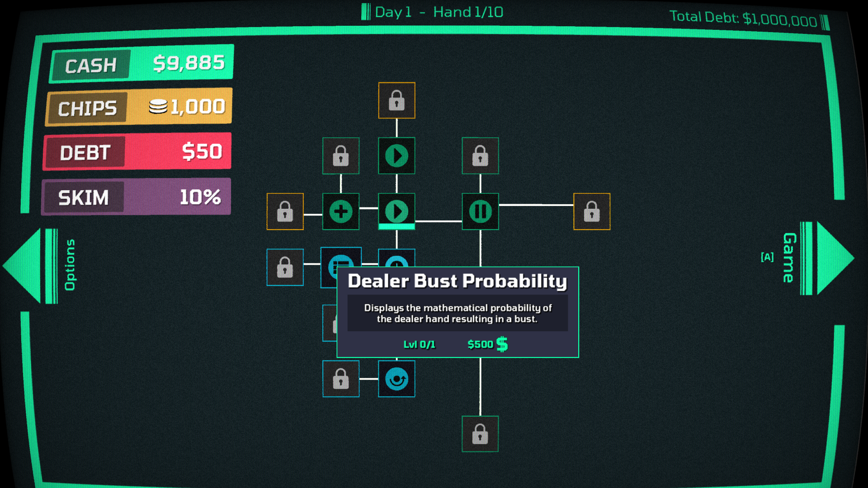This screenshot has height=488, width=868.
Task: Click the topmost orange-bordered locked node
Action: [x=396, y=100]
